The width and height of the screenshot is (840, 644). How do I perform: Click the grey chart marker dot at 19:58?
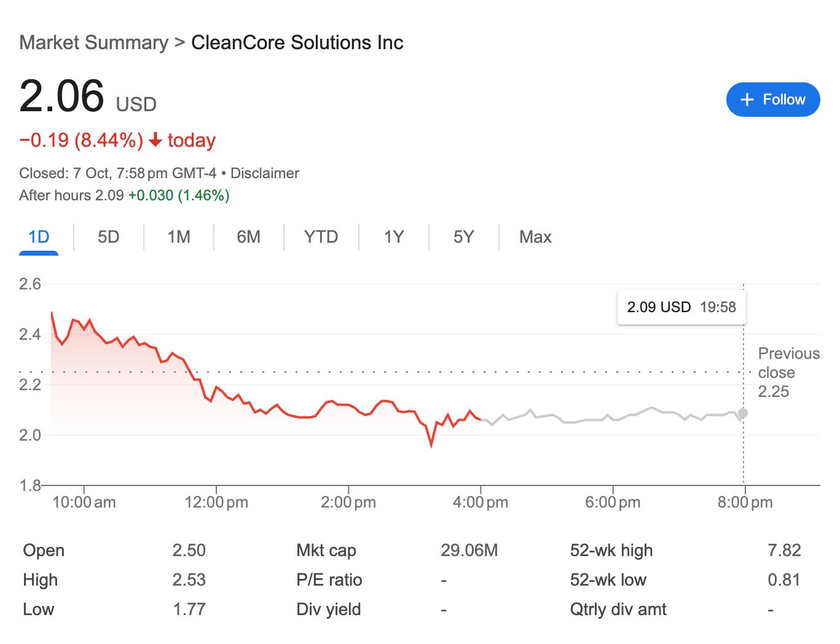(743, 413)
